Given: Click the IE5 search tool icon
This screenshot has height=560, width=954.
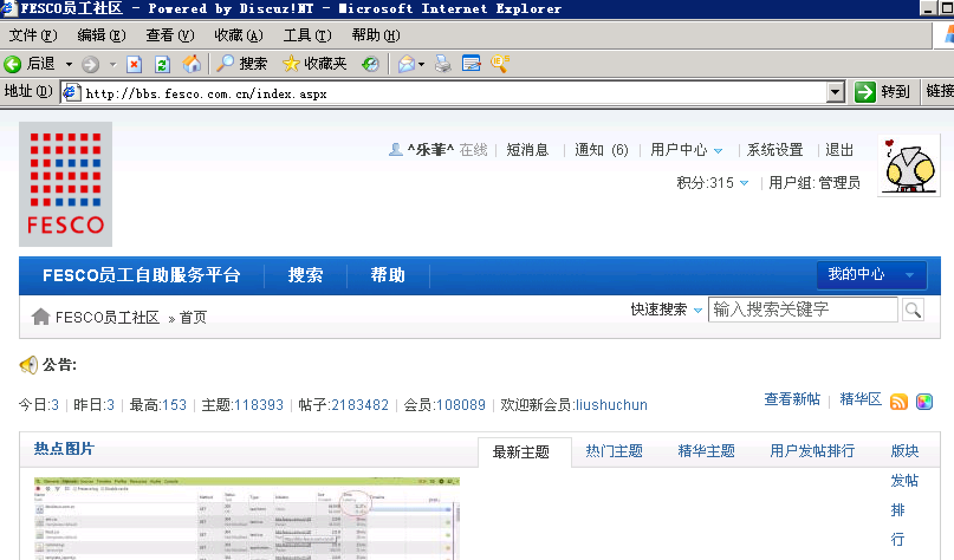Looking at the screenshot, I should 500,63.
